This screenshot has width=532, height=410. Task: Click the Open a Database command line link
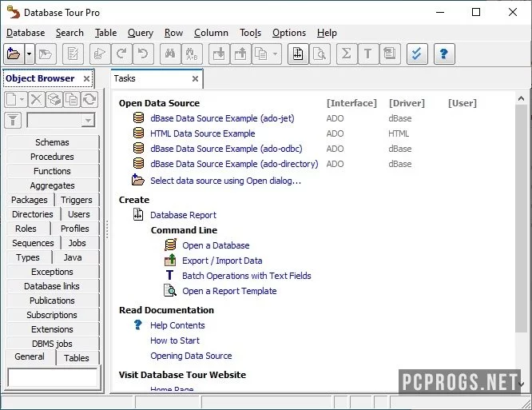[216, 245]
